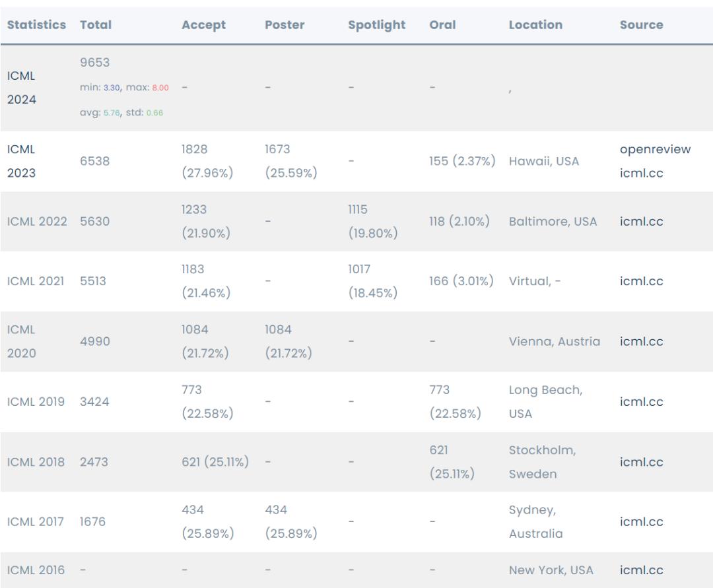The height and width of the screenshot is (588, 713).
Task: Click the Oral column header
Action: tap(442, 24)
